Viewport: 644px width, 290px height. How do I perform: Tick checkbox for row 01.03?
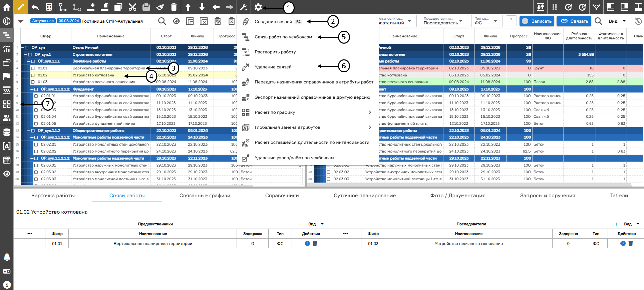click(x=33, y=82)
